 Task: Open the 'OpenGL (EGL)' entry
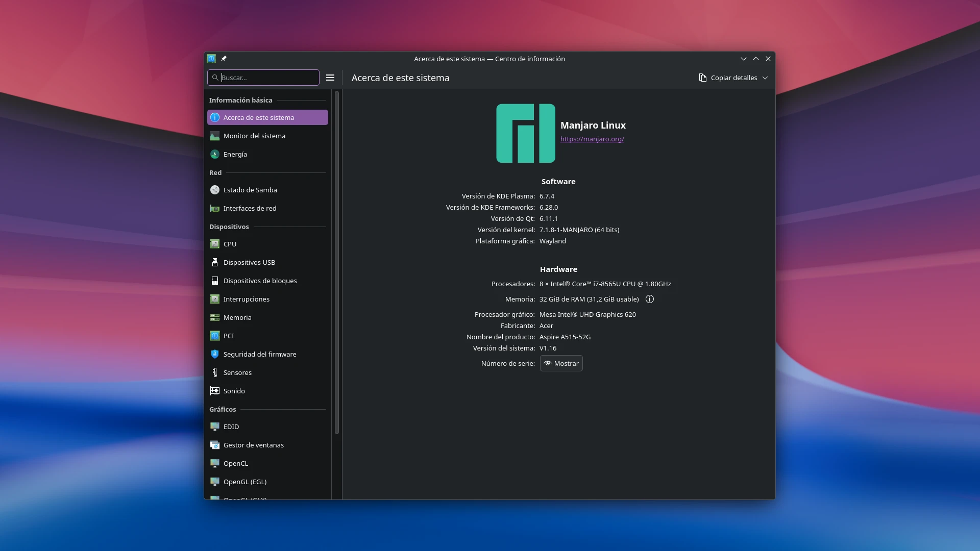click(267, 482)
